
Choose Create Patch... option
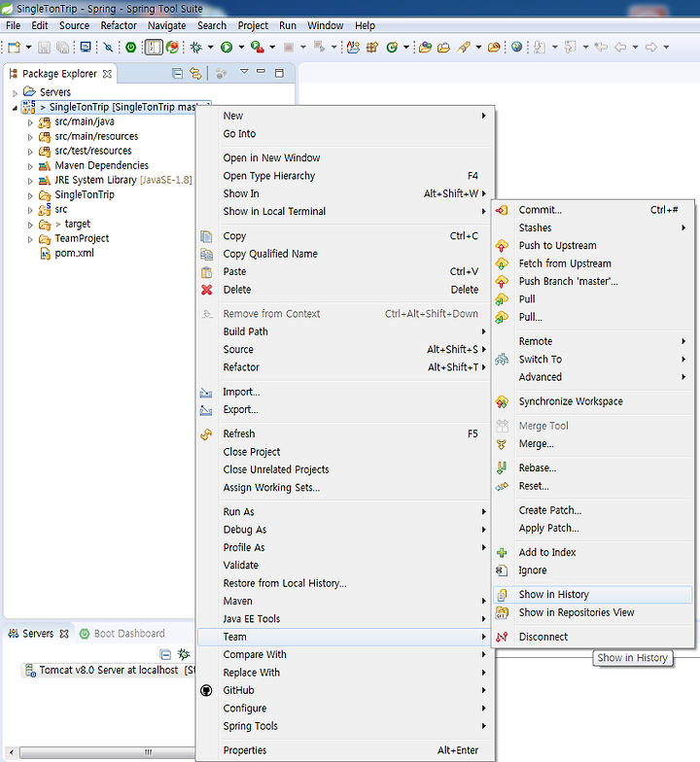[593, 510]
